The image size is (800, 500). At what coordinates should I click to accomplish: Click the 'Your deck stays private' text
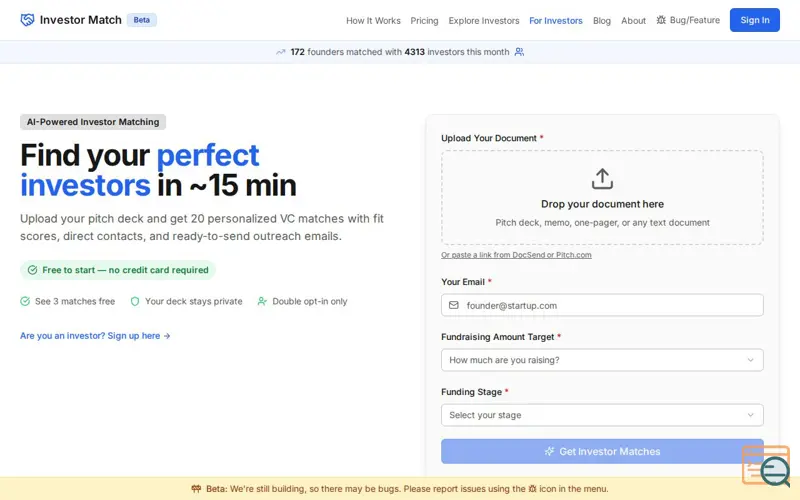tap(193, 302)
